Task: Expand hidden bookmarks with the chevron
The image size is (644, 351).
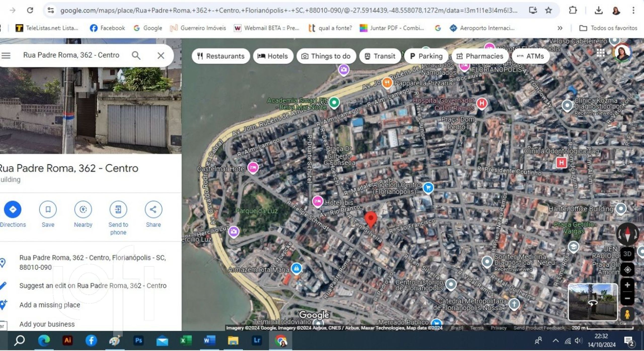Action: 560,28
